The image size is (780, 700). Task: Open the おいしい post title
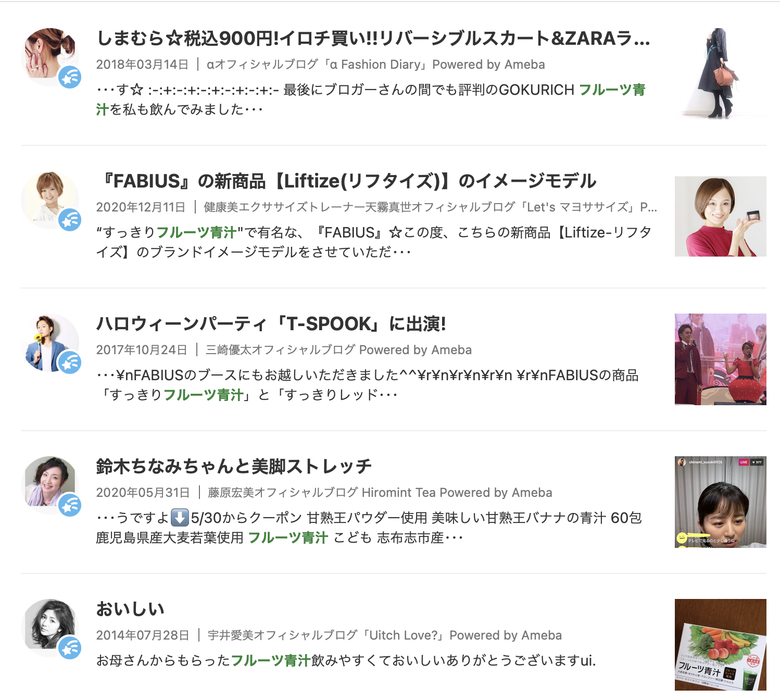[x=130, y=609]
